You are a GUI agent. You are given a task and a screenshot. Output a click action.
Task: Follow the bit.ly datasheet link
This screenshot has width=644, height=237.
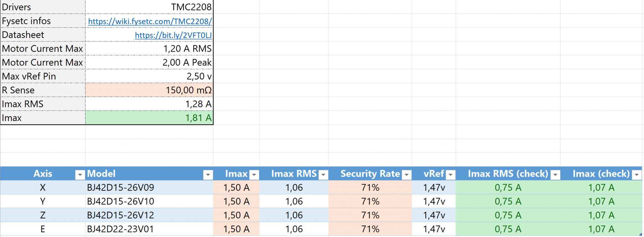173,35
